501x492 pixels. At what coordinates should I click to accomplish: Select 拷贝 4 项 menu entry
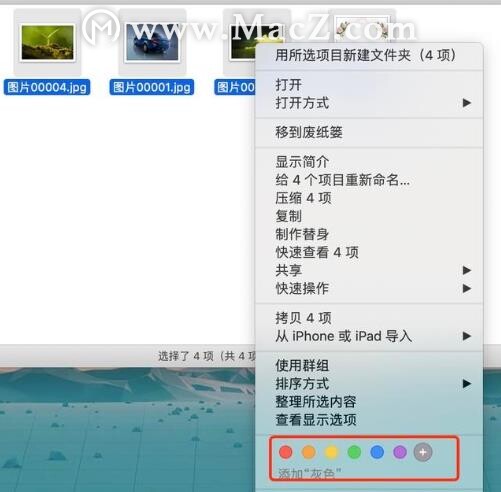pos(369,318)
